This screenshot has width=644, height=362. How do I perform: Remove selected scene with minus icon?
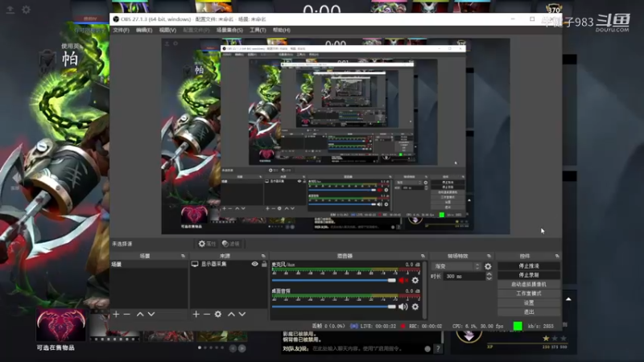coord(127,314)
